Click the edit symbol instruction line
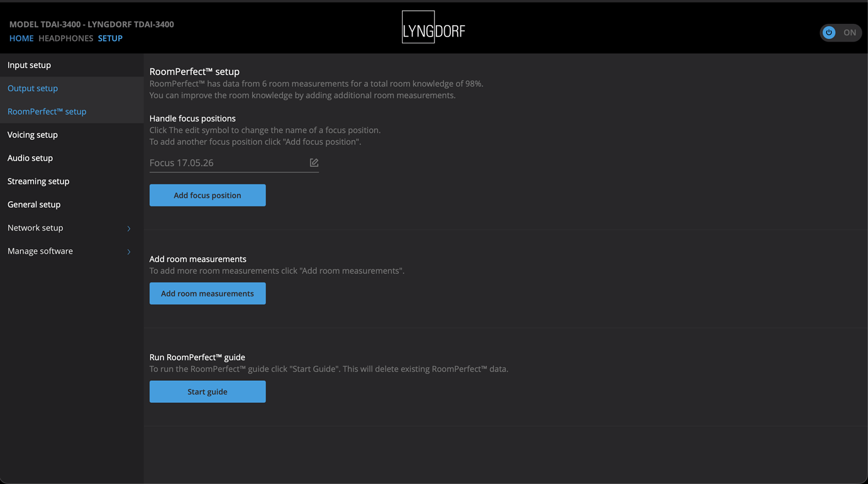 [x=265, y=130]
